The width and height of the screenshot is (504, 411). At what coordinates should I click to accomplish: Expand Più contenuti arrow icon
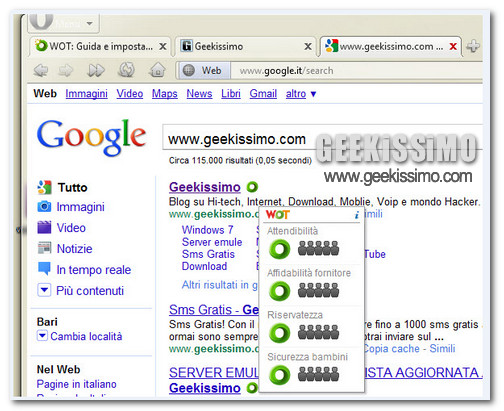(44, 290)
